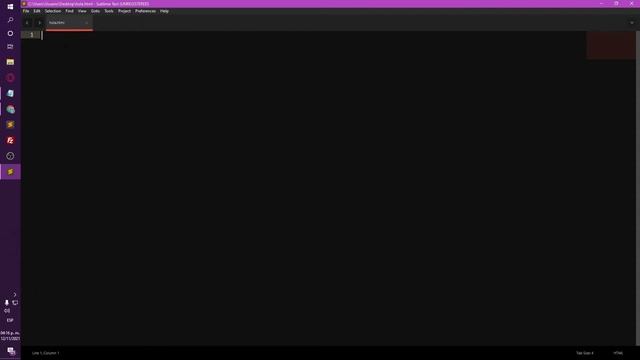Open the HTML syntax selector in status bar
Viewport: 640px width, 360px height.
pos(618,353)
